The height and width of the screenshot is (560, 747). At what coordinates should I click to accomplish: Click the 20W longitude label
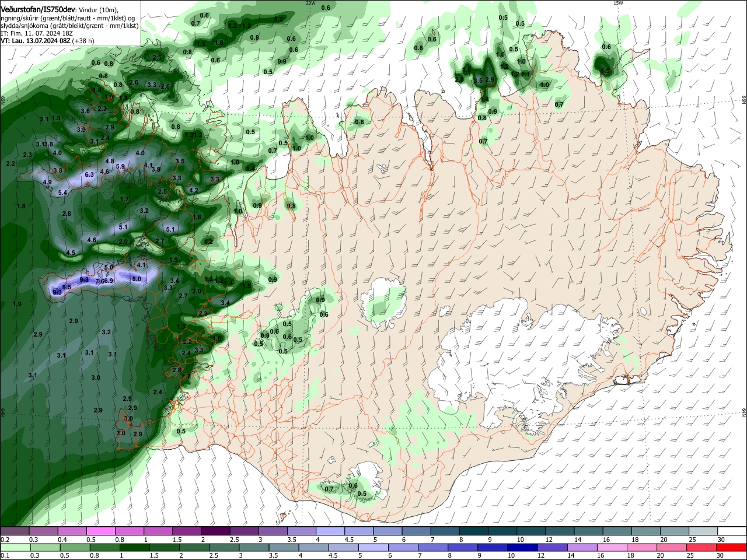(310, 3)
